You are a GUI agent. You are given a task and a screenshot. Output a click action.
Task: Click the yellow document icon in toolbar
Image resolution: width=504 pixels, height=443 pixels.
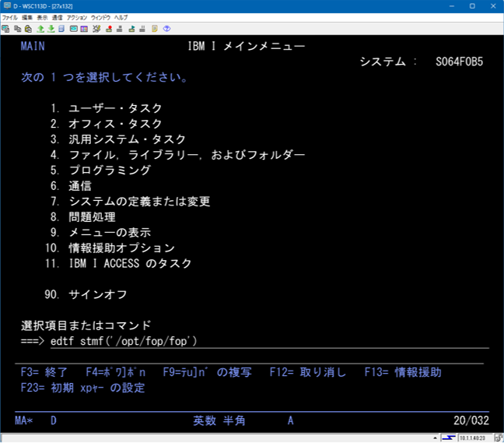[155, 29]
